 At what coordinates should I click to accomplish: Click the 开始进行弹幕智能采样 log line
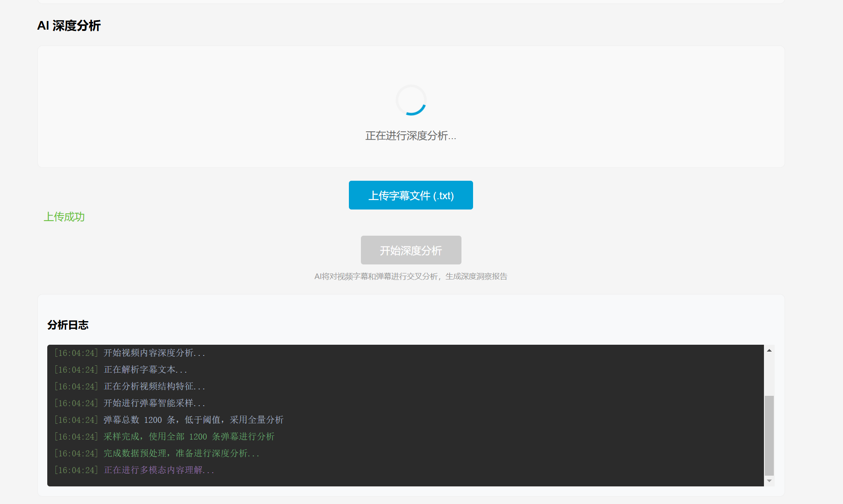[154, 403]
